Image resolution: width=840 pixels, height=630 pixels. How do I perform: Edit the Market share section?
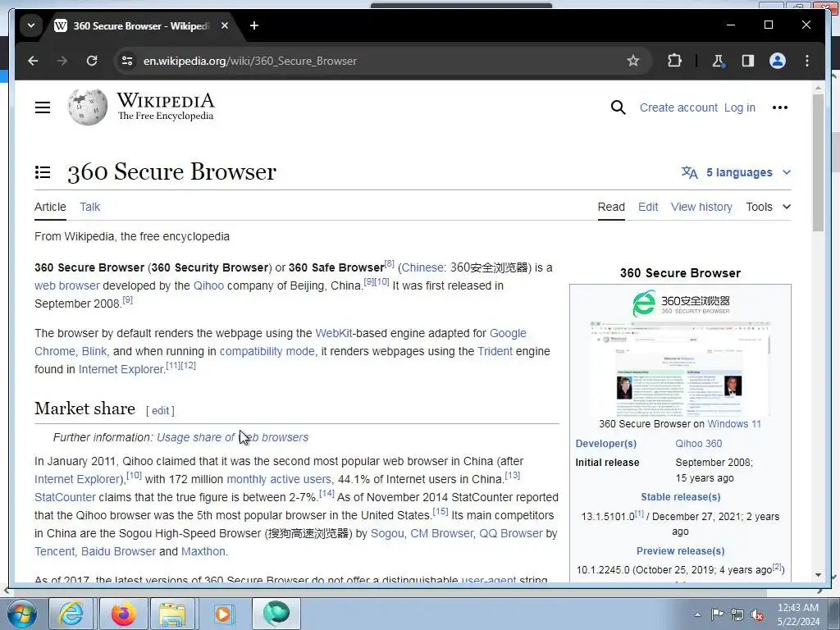(160, 411)
